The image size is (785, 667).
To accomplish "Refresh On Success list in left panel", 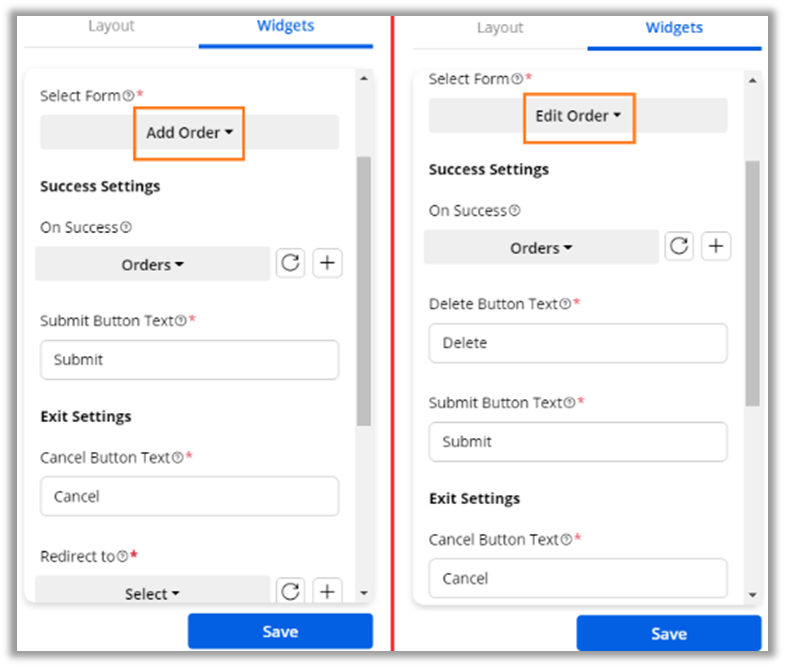I will (x=290, y=263).
